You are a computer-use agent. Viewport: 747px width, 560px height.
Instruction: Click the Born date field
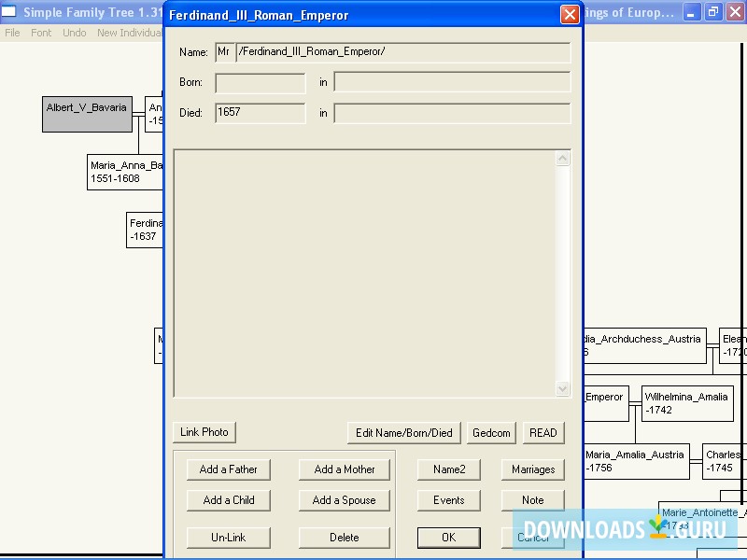[x=261, y=83]
